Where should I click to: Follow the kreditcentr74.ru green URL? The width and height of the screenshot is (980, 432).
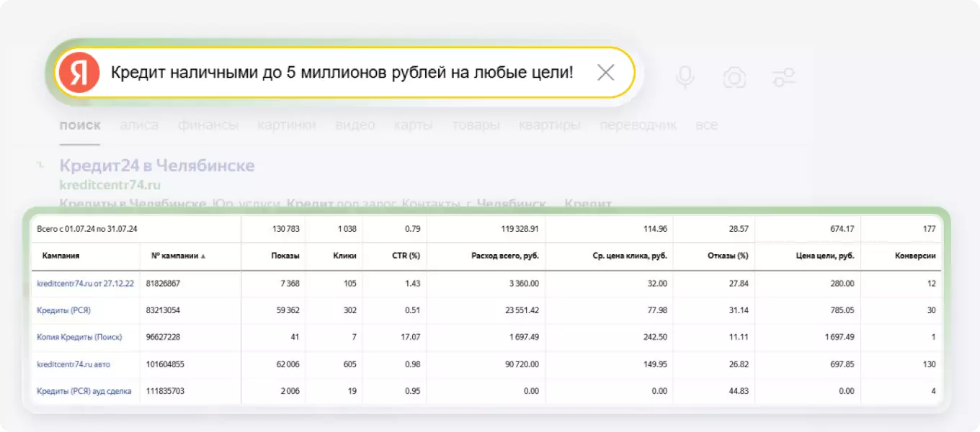pos(110,185)
